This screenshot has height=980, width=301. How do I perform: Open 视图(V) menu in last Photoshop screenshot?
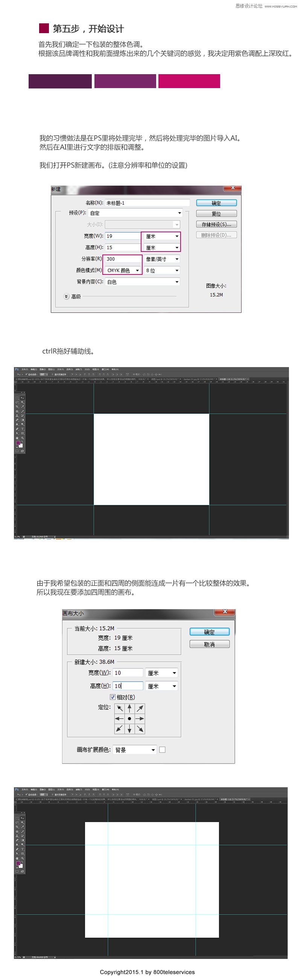96,789
